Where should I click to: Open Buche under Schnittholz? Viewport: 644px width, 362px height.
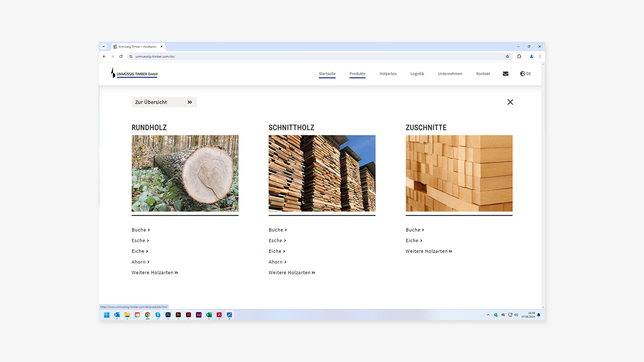278,230
